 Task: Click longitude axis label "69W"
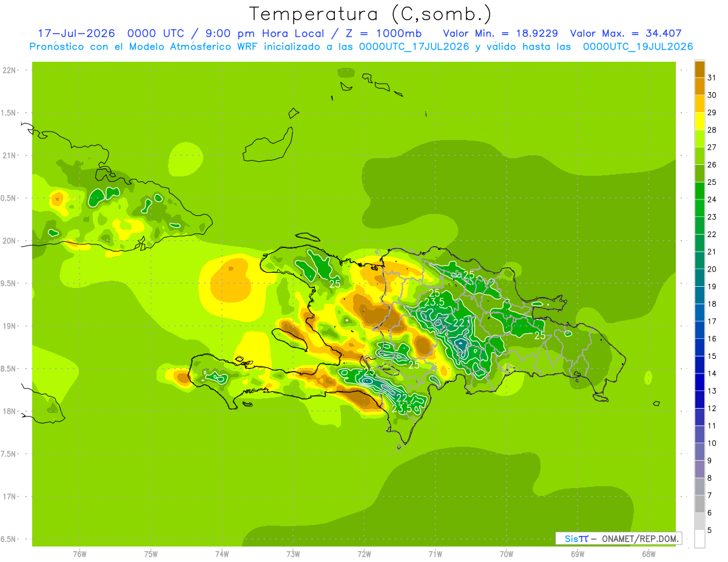click(578, 554)
